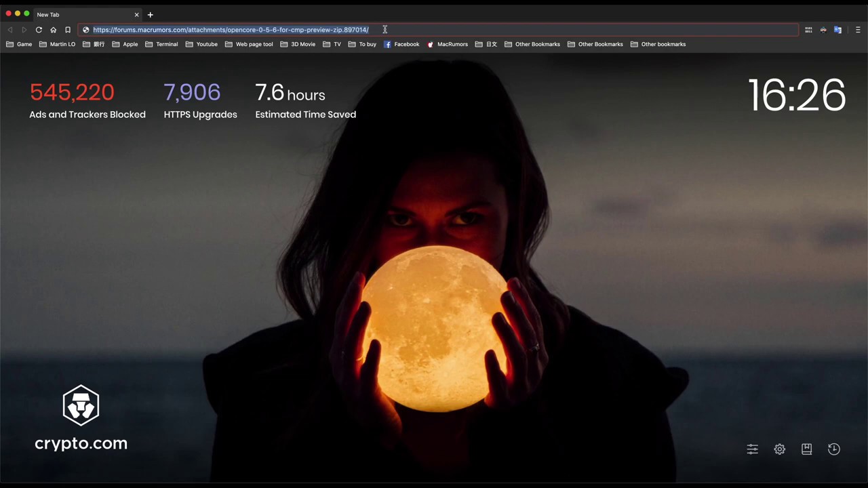Viewport: 868px width, 488px height.
Task: Open new tab page customize sliders
Action: coord(753,449)
